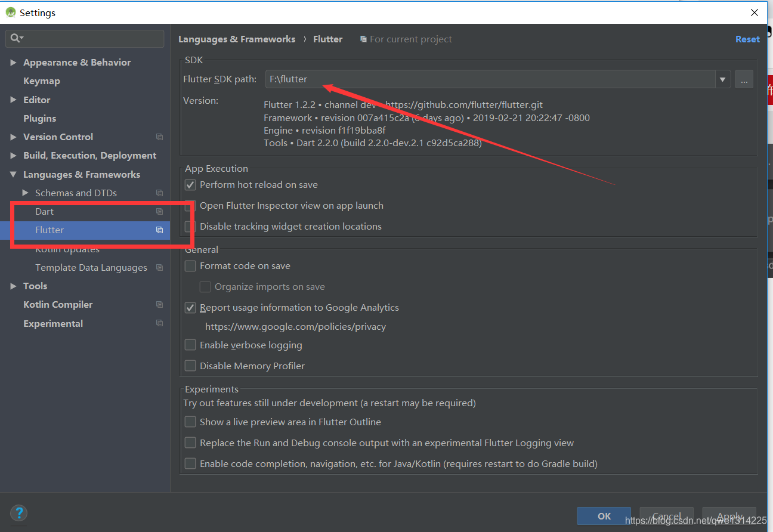Click the settings search field
Screen dimensions: 773x532
[x=85, y=38]
